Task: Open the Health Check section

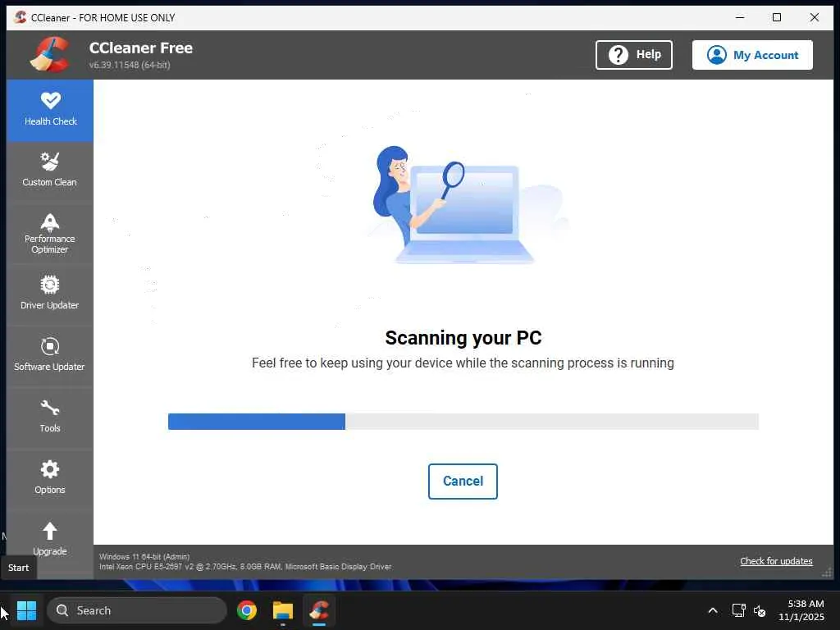Action: tap(50, 111)
